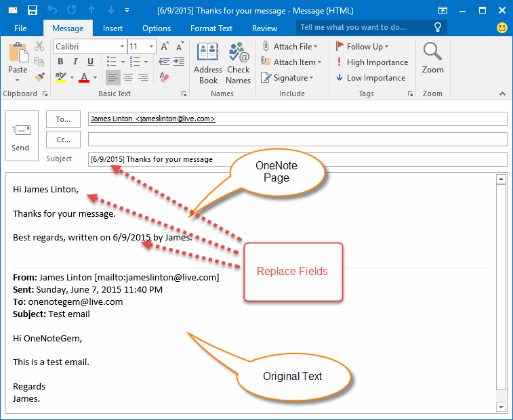Click the Check Names icon
Viewport: 513px width, 420px height.
pos(239,53)
